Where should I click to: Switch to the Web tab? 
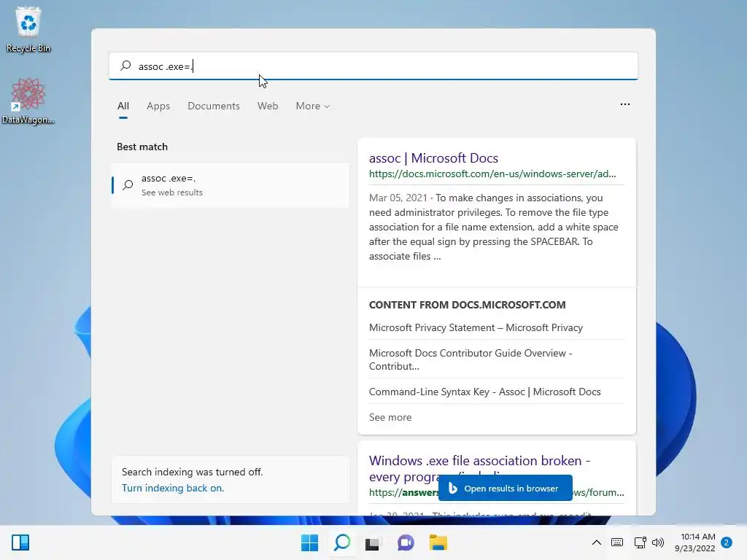click(268, 106)
